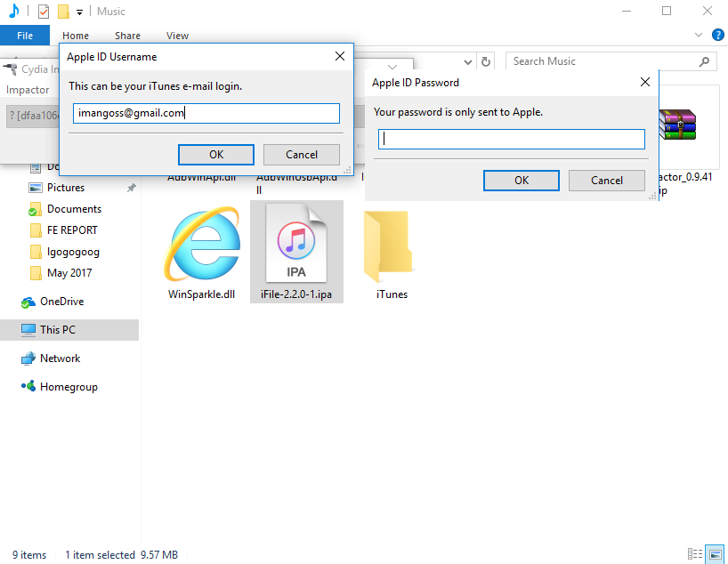Switch to large icons view layout

pyautogui.click(x=715, y=554)
